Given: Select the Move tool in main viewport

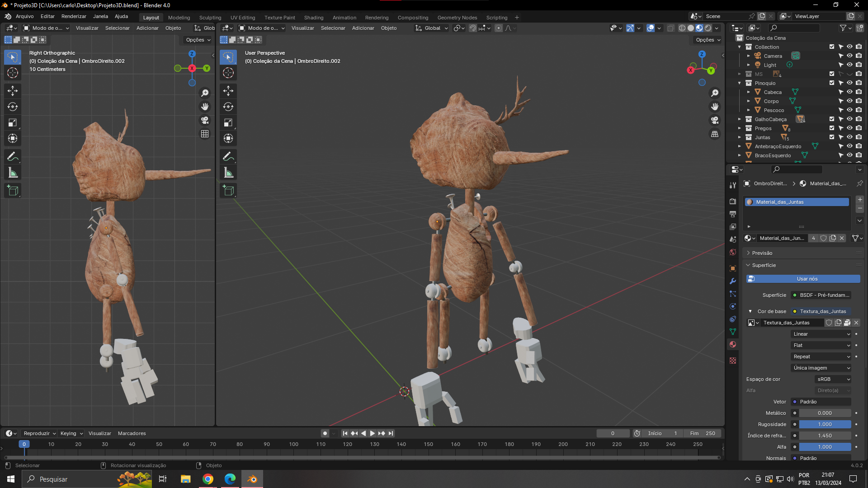Looking at the screenshot, I should tap(228, 91).
